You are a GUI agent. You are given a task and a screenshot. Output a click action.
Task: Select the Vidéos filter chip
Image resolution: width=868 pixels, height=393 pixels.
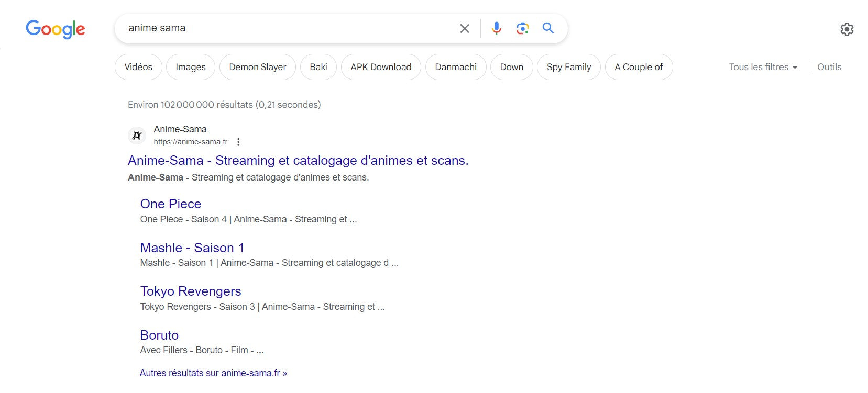(x=138, y=67)
